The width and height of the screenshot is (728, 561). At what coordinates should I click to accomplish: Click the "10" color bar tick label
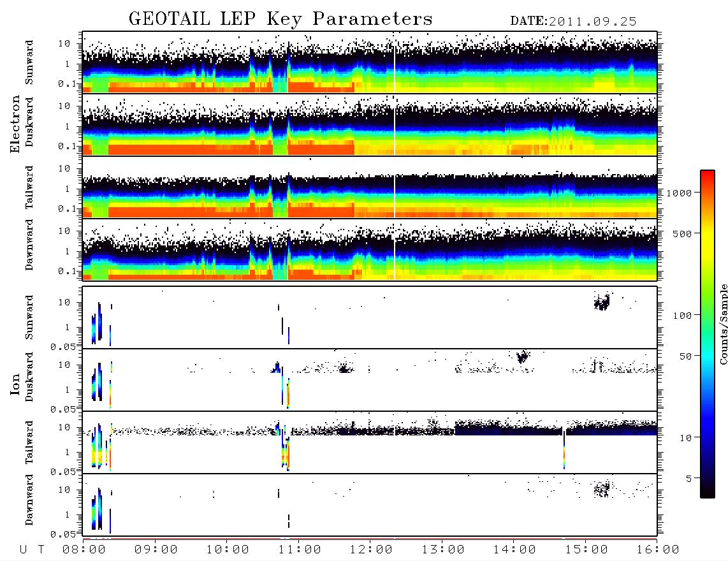(x=685, y=437)
